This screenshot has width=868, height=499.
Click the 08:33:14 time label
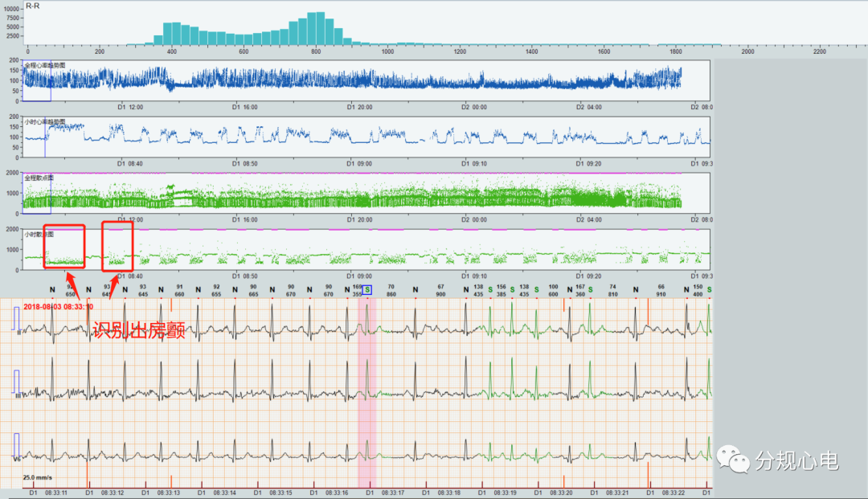click(224, 493)
